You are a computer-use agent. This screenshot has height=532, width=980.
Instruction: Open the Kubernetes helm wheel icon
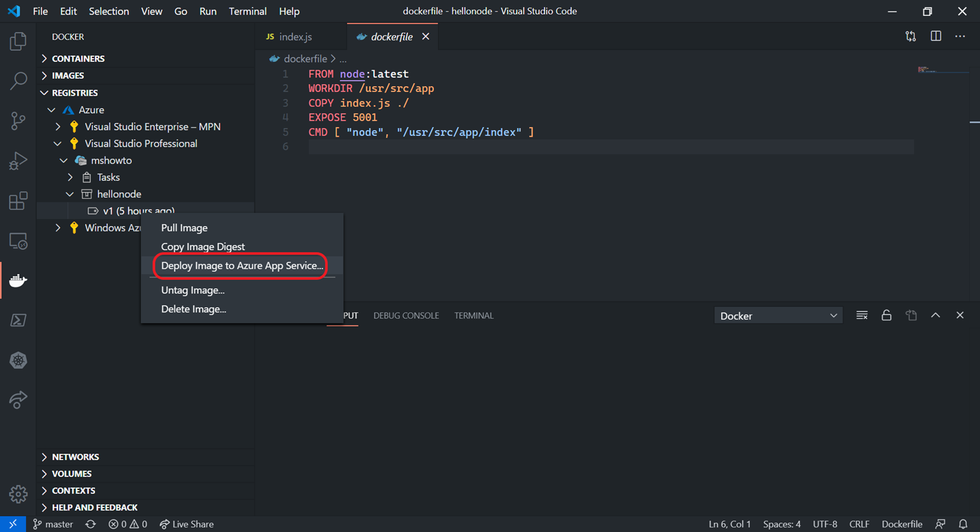click(18, 360)
